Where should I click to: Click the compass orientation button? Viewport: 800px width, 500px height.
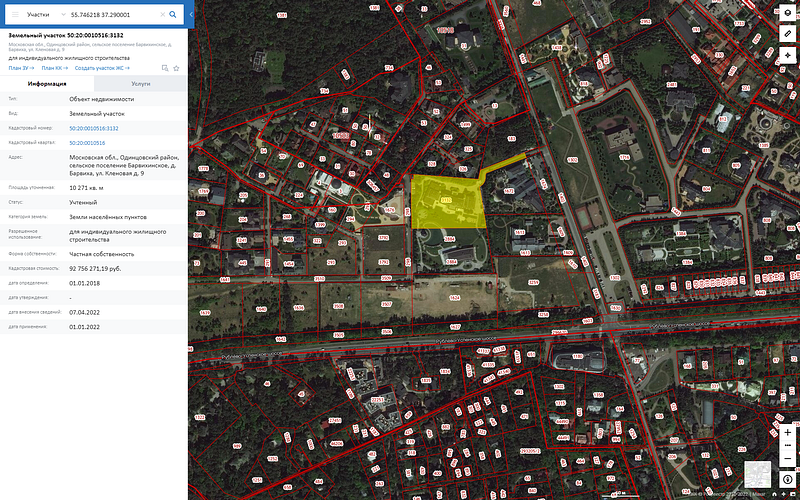[787, 479]
